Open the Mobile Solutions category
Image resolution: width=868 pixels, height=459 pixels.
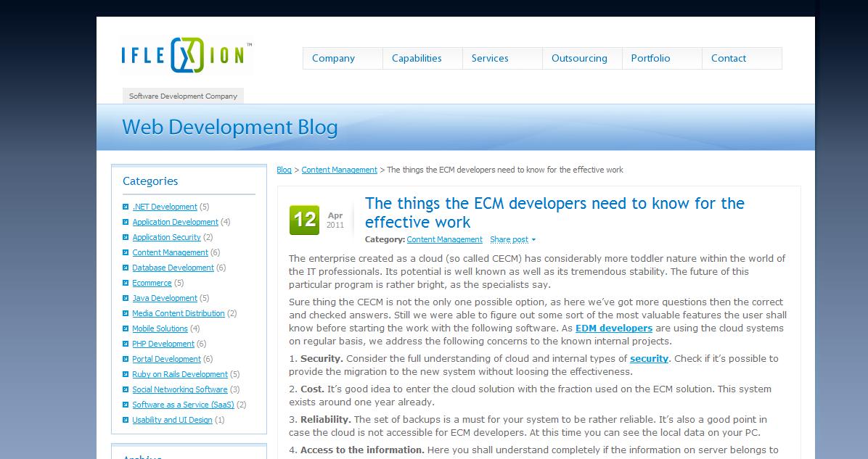click(x=160, y=328)
